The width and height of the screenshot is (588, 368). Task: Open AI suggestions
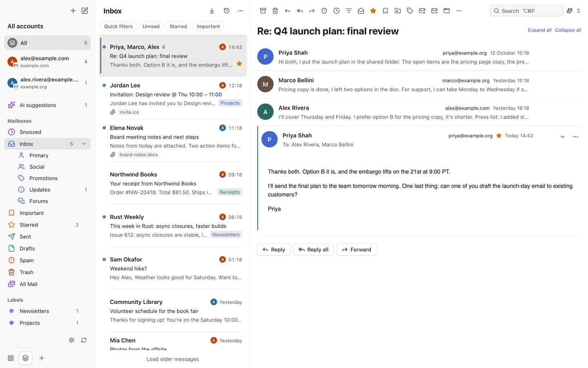[47, 105]
